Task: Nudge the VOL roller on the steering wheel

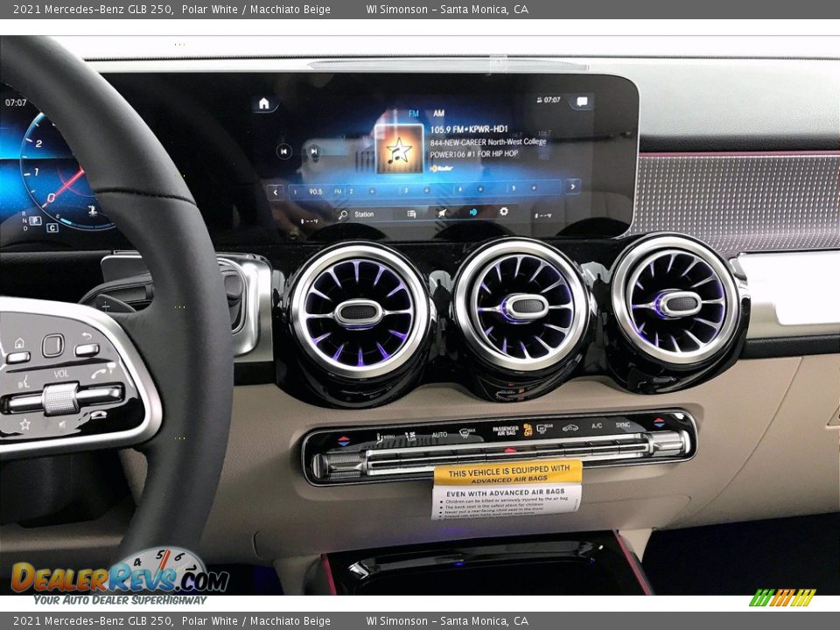Action: click(x=60, y=399)
